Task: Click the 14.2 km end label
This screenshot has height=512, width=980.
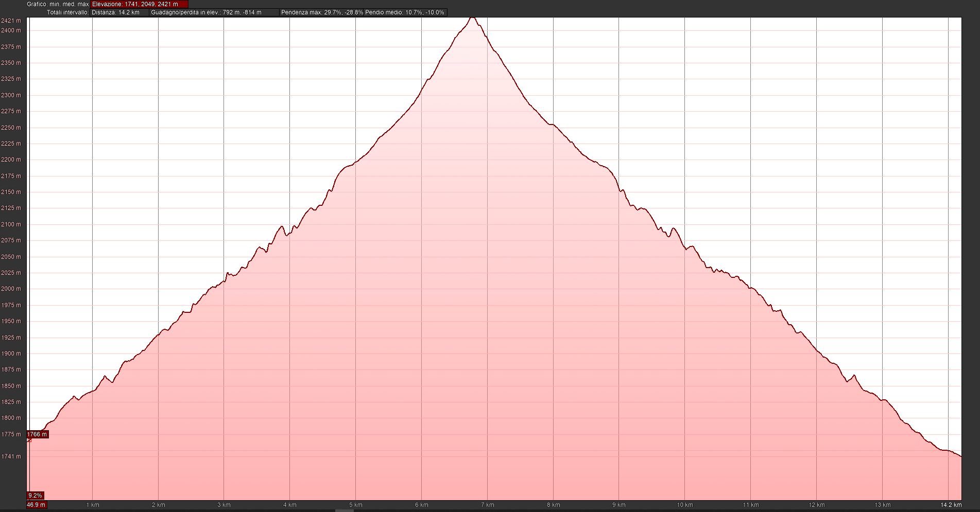Action: [951, 505]
